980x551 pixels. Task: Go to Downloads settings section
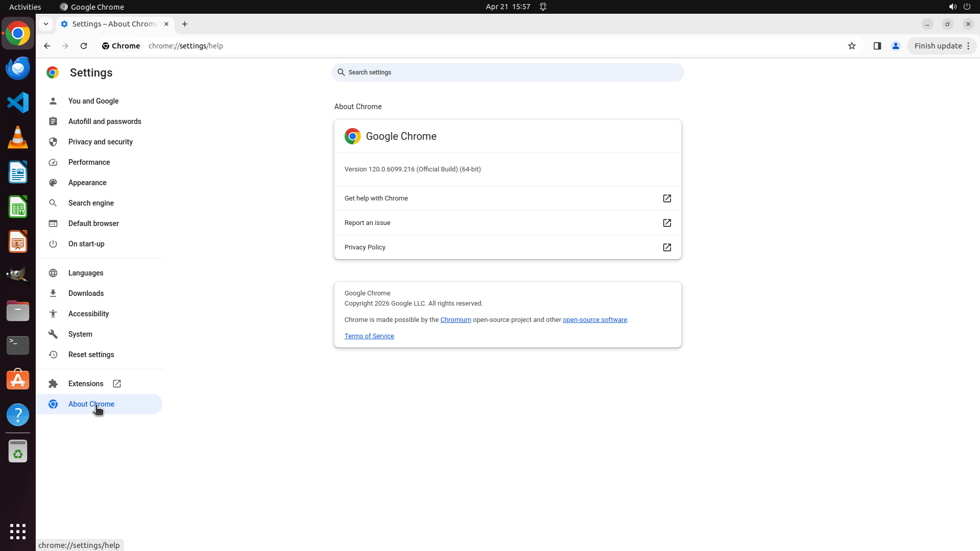(86, 293)
